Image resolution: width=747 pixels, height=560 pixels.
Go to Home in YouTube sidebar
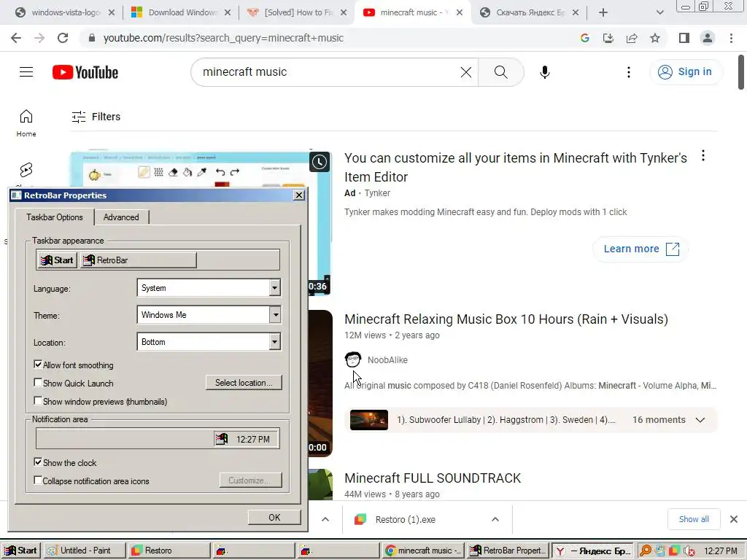click(x=26, y=122)
